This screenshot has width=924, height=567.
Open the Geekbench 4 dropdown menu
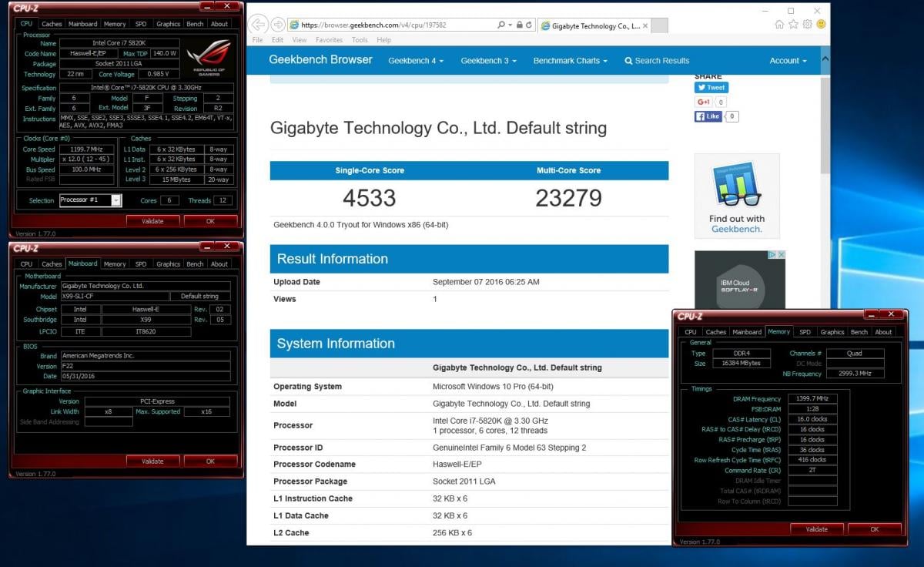[x=416, y=61]
